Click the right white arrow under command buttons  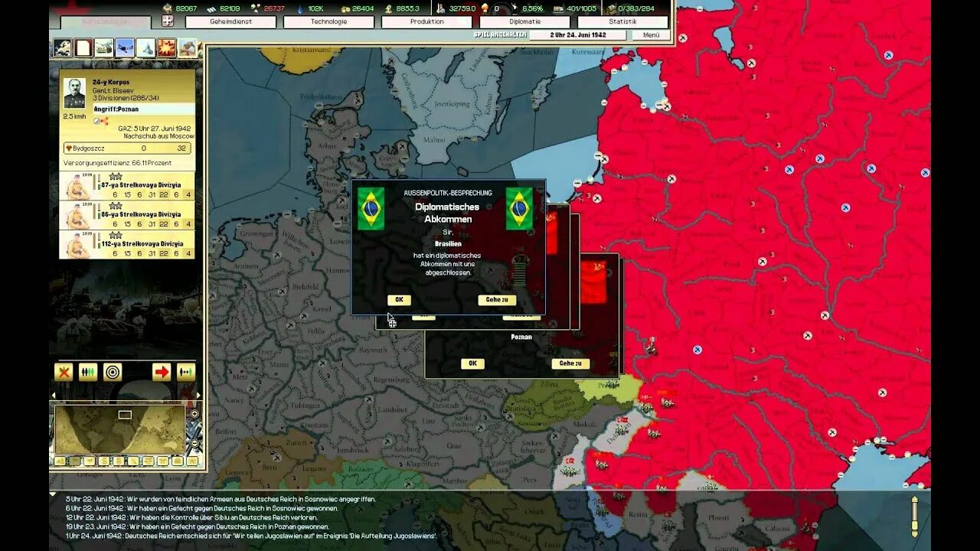(x=199, y=396)
